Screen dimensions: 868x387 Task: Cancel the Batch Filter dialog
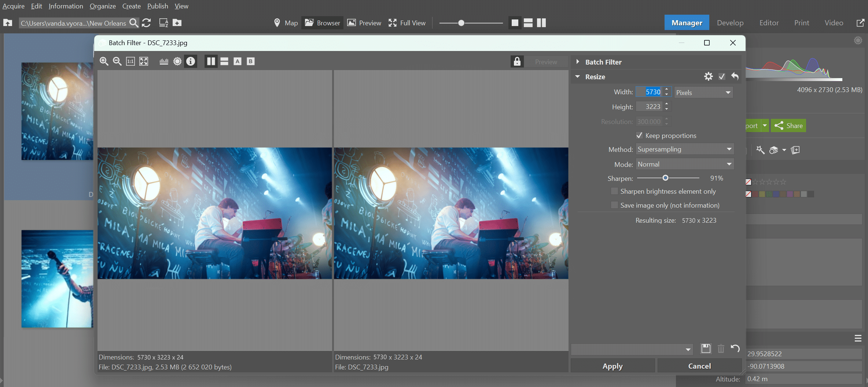(x=699, y=366)
